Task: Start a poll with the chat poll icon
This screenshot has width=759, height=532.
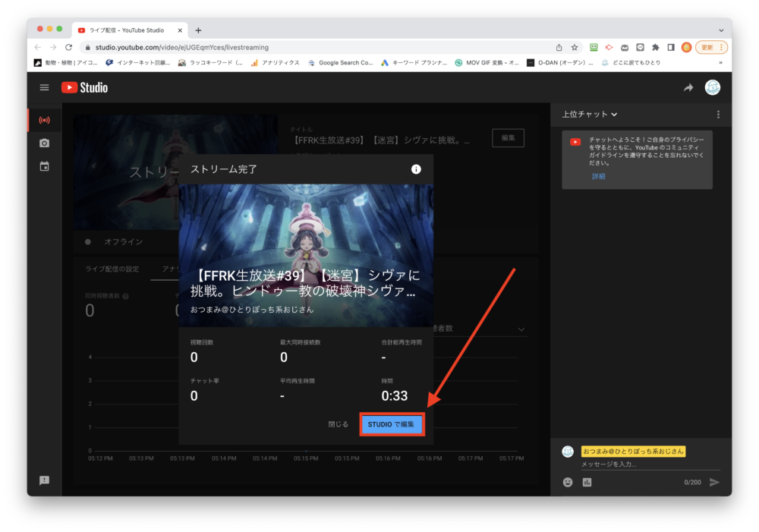Action: (x=587, y=482)
